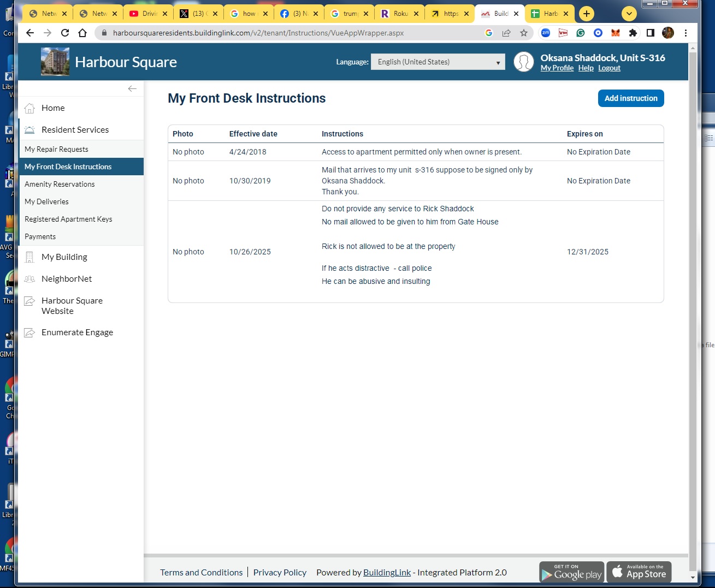Collapse the Resident Services sidebar section
The width and height of the screenshot is (715, 588).
[x=75, y=130]
